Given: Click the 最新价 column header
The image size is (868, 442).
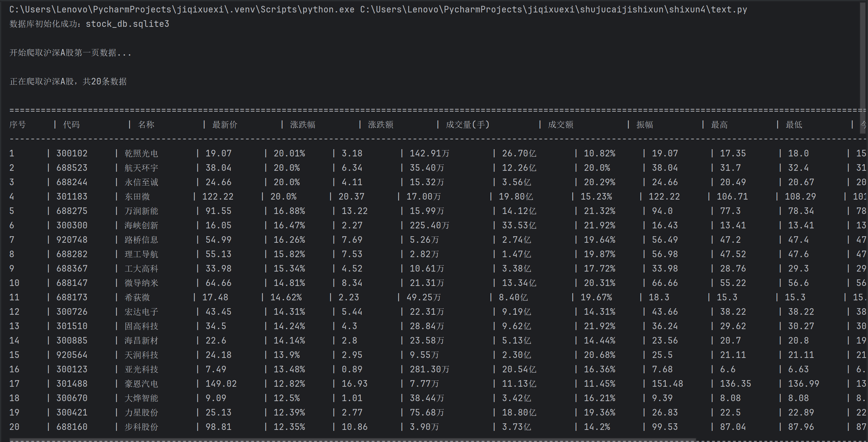Looking at the screenshot, I should [225, 125].
